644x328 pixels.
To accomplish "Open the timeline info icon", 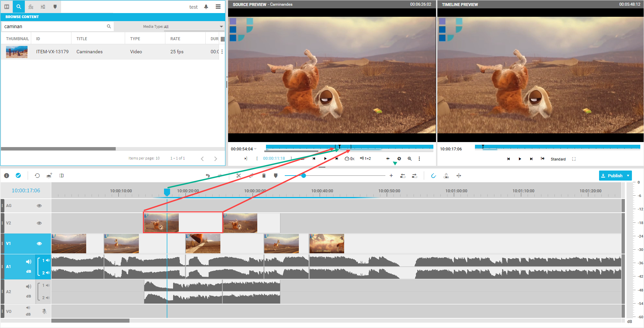I will pyautogui.click(x=6, y=176).
